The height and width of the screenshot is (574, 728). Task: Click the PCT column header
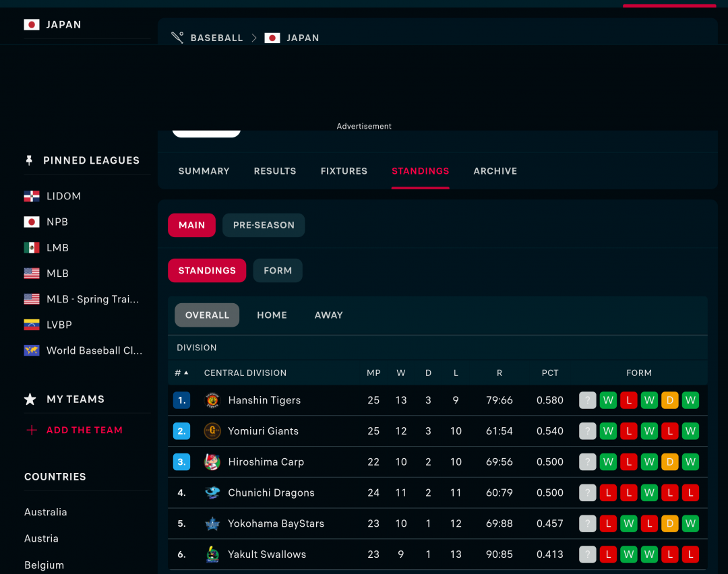(550, 373)
